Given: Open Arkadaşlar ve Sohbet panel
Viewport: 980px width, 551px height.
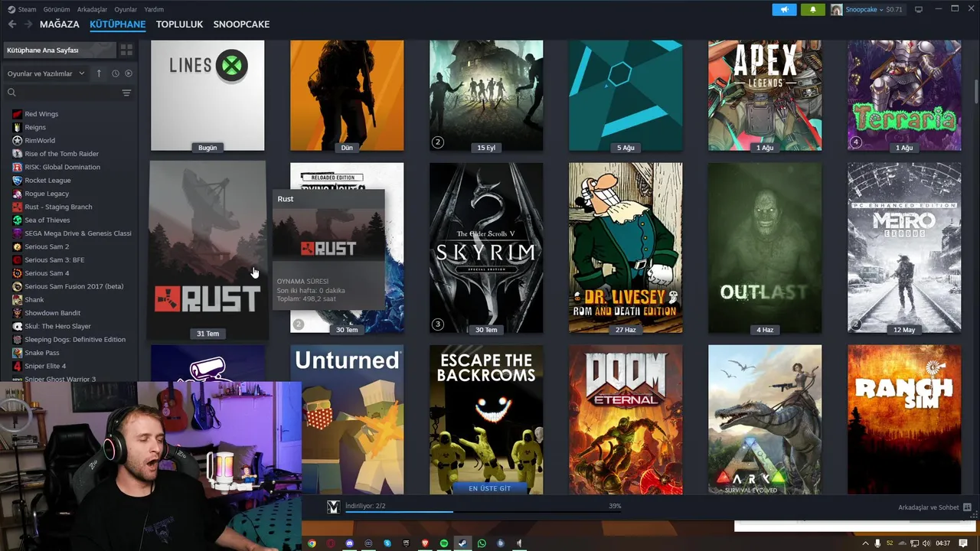Looking at the screenshot, I should click(934, 507).
